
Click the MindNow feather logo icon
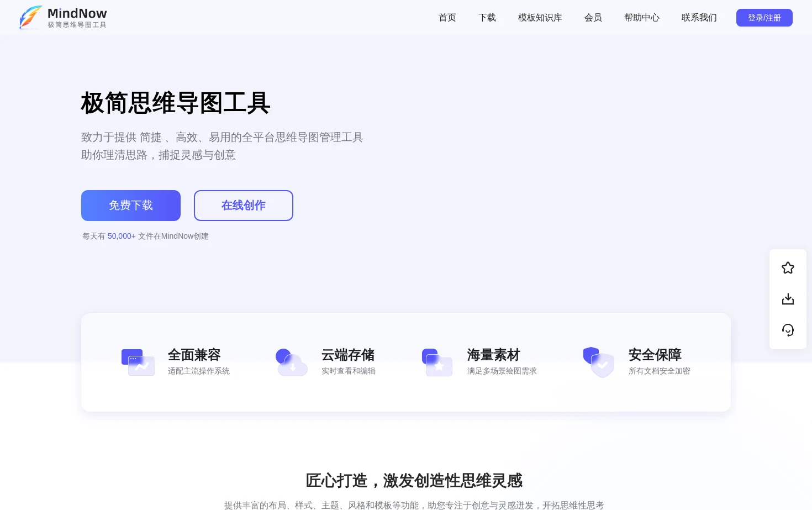pyautogui.click(x=31, y=17)
